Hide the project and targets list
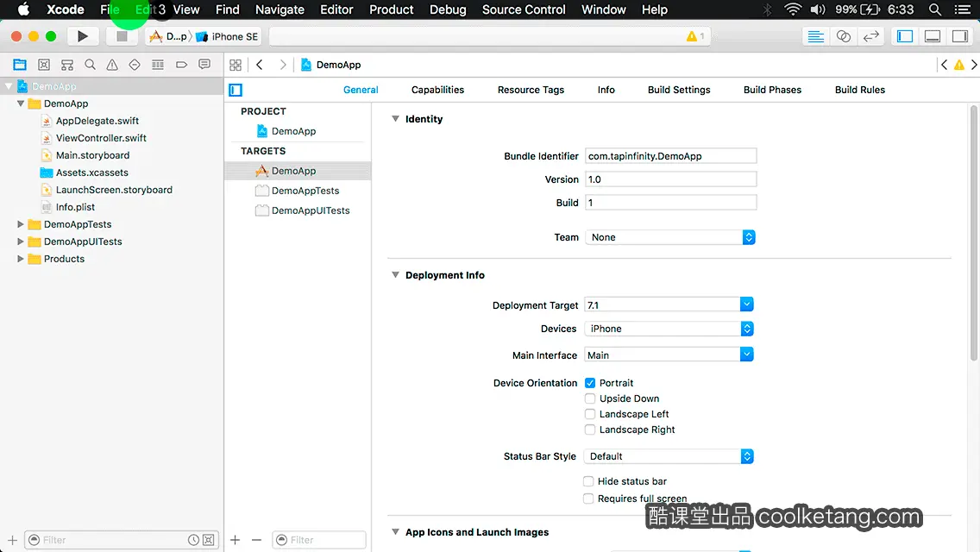Screen dimensions: 980x552 point(236,90)
